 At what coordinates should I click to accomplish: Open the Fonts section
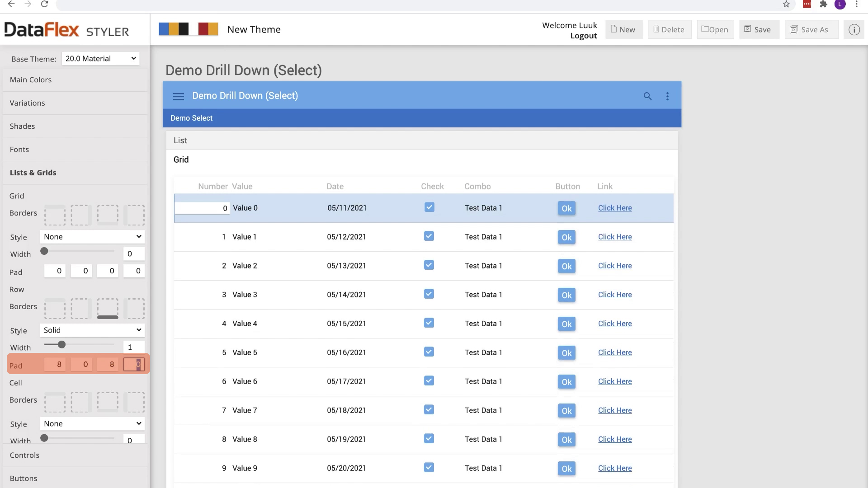point(19,150)
